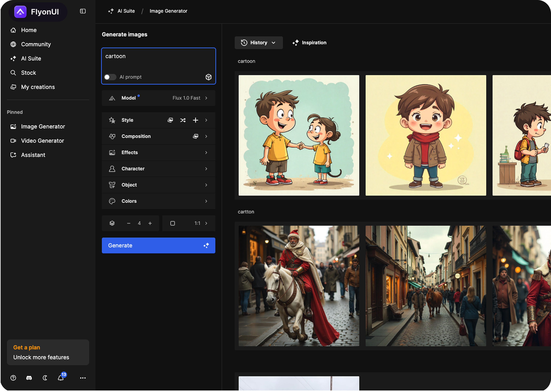551x392 pixels.
Task: Collapse the sidebar panel icon
Action: point(83,11)
